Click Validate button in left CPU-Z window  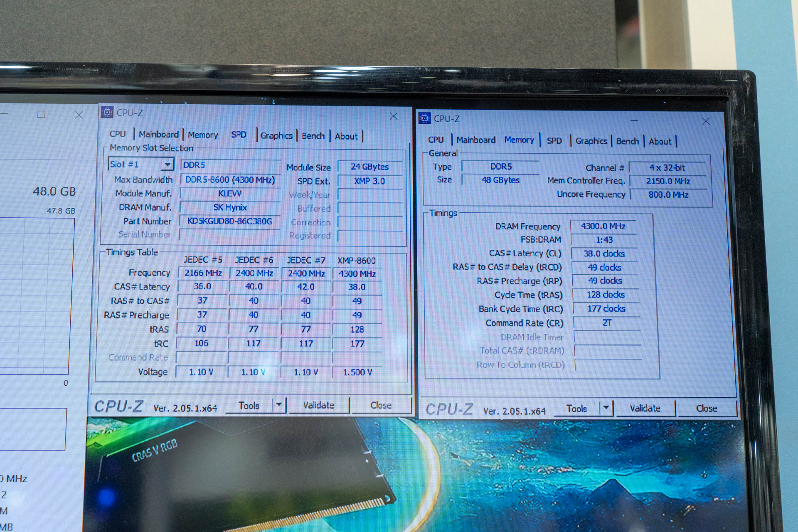point(318,405)
